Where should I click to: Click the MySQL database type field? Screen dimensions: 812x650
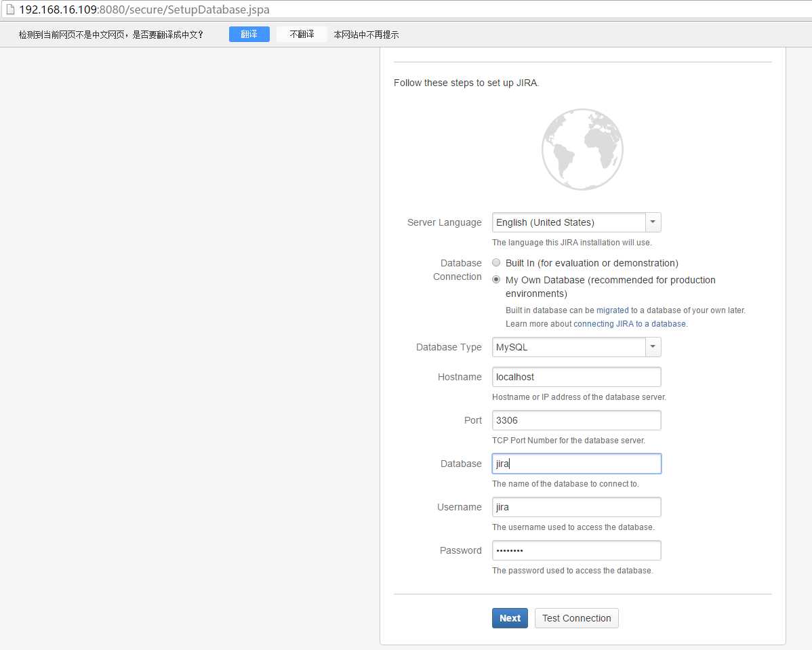coord(569,347)
